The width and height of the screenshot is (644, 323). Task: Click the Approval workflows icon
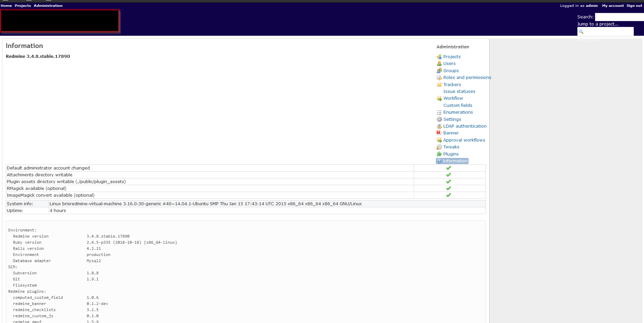click(x=439, y=140)
